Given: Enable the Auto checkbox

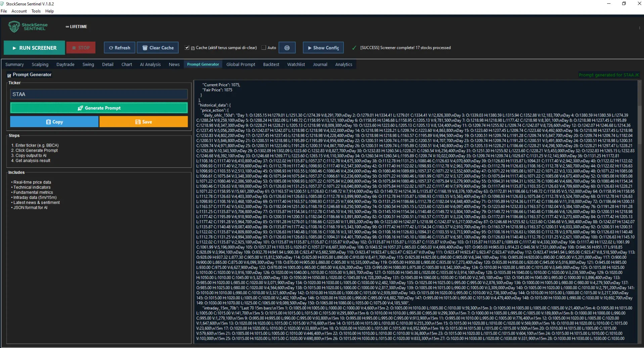Looking at the screenshot, I should (264, 48).
